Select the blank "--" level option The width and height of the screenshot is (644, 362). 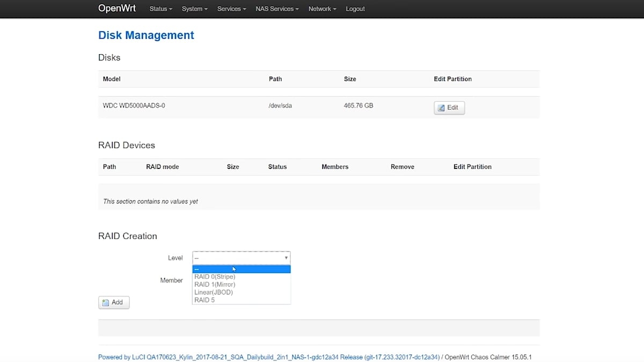(241, 269)
